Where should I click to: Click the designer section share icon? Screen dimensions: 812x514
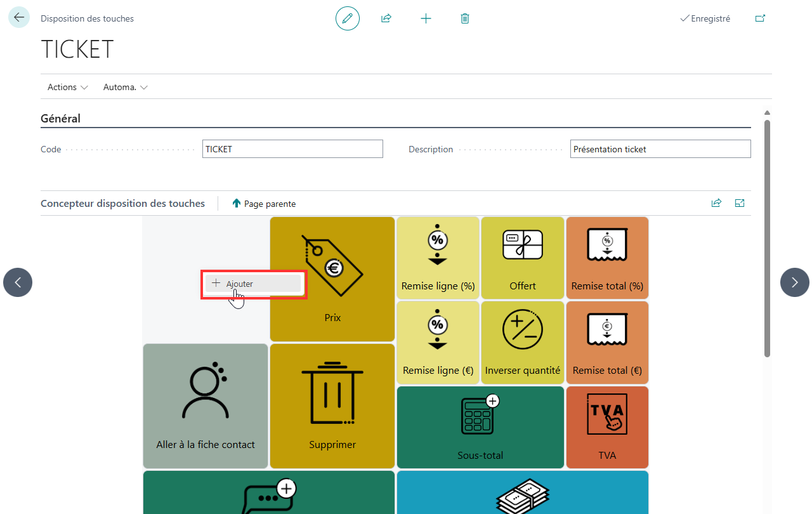click(716, 203)
